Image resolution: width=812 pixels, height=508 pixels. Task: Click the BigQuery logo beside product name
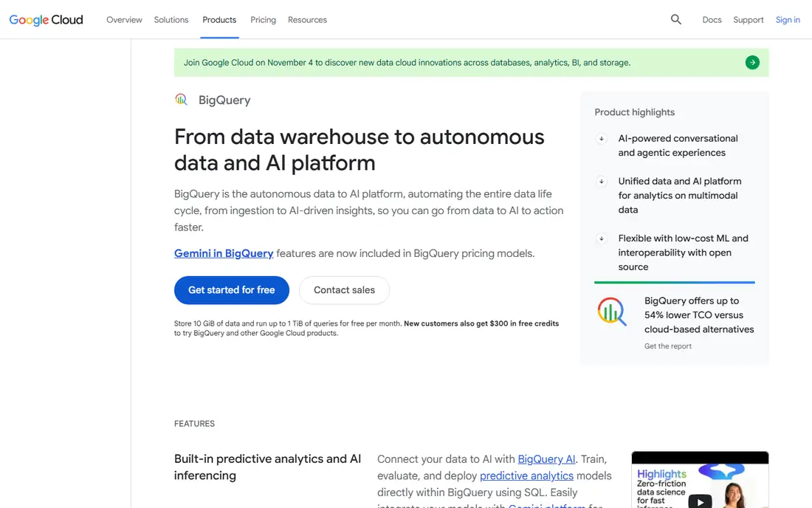(x=181, y=100)
